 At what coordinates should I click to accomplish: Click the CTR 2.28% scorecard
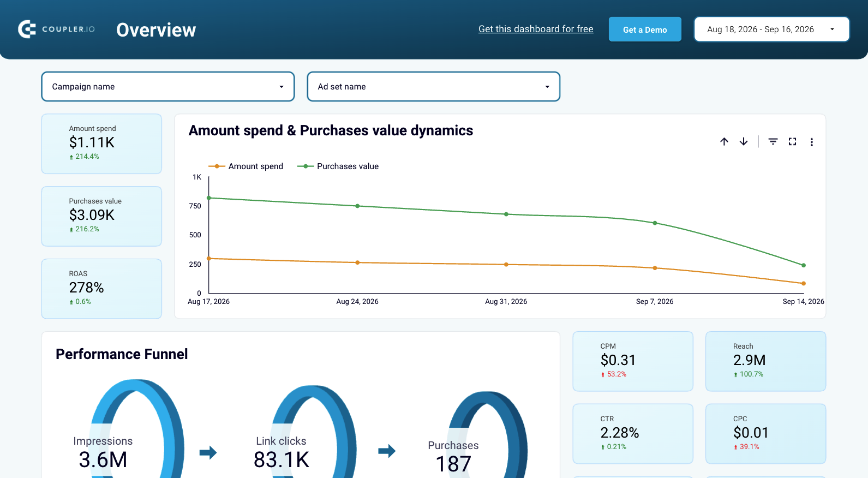633,434
